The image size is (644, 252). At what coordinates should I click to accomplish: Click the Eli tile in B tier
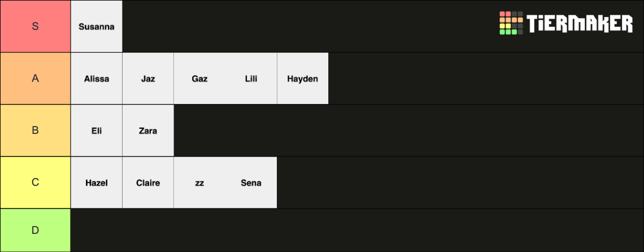pyautogui.click(x=97, y=131)
